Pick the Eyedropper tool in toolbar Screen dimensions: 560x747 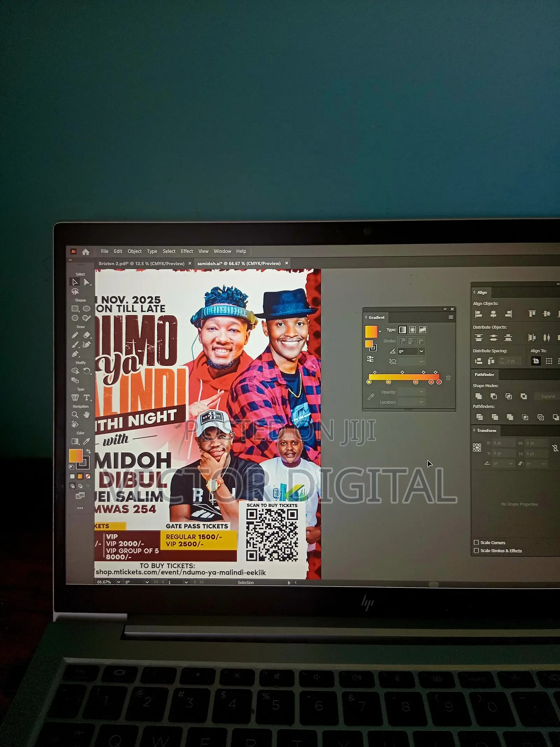pyautogui.click(x=87, y=441)
